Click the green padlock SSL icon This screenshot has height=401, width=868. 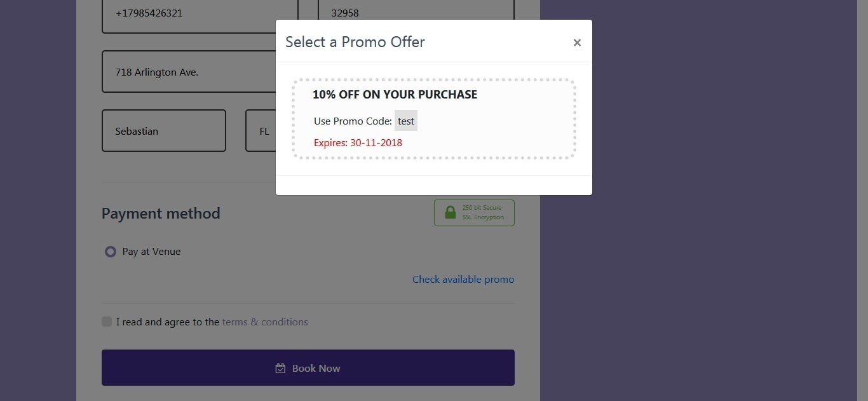pyautogui.click(x=451, y=212)
